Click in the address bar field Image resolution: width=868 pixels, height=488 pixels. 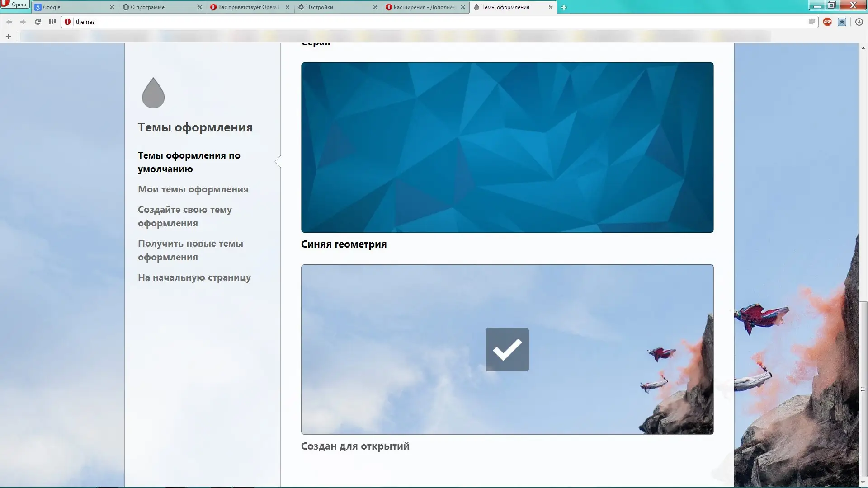click(407, 22)
